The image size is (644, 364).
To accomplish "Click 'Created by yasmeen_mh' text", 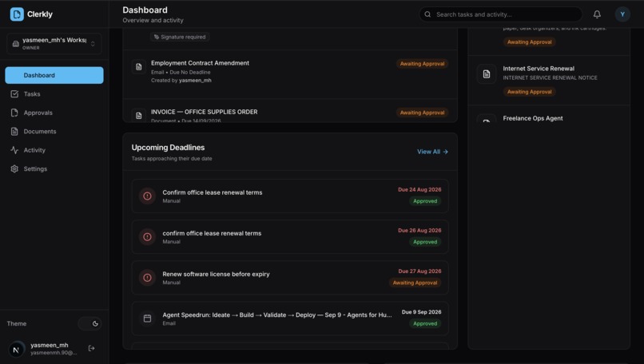I will coord(181,81).
